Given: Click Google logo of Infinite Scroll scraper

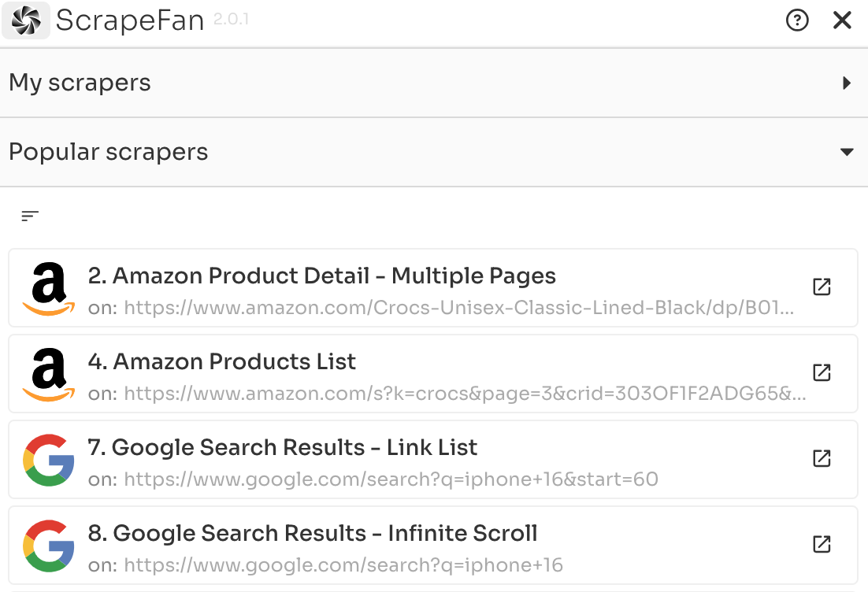Looking at the screenshot, I should coord(49,546).
